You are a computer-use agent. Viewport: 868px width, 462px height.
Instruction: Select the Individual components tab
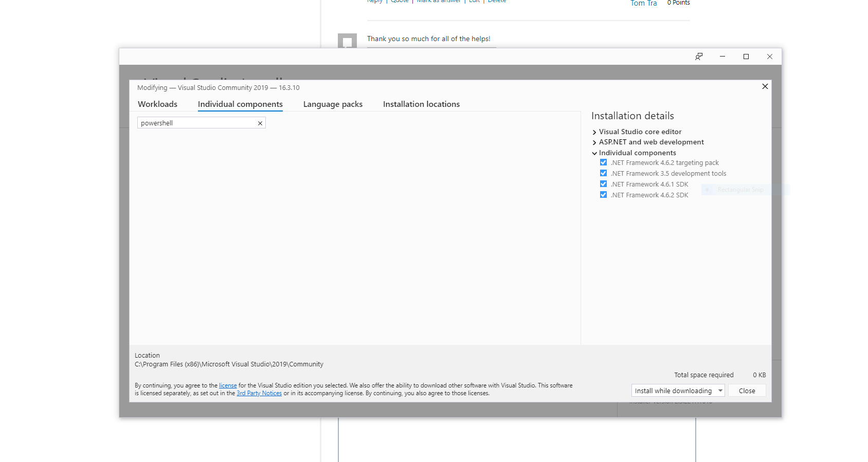tap(240, 104)
